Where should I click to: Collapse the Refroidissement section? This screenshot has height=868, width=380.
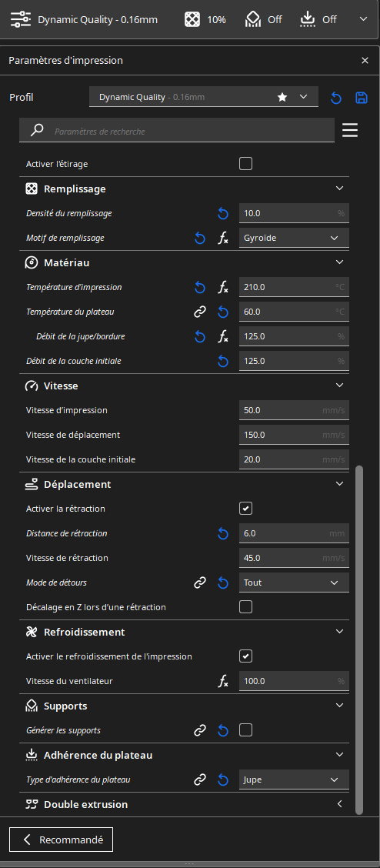click(x=340, y=632)
